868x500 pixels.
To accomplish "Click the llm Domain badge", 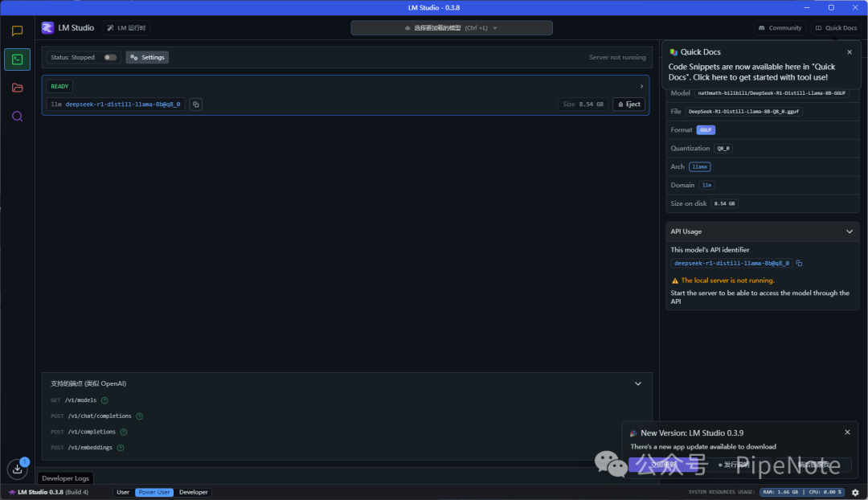I will point(706,186).
